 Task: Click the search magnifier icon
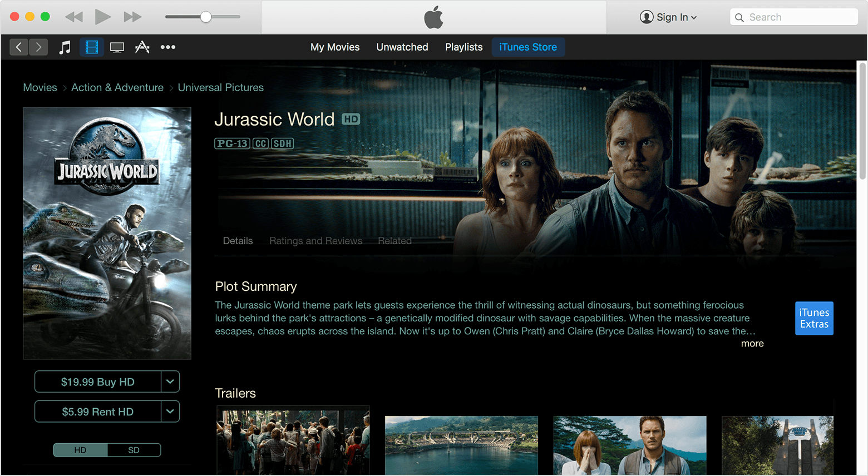[x=739, y=18]
